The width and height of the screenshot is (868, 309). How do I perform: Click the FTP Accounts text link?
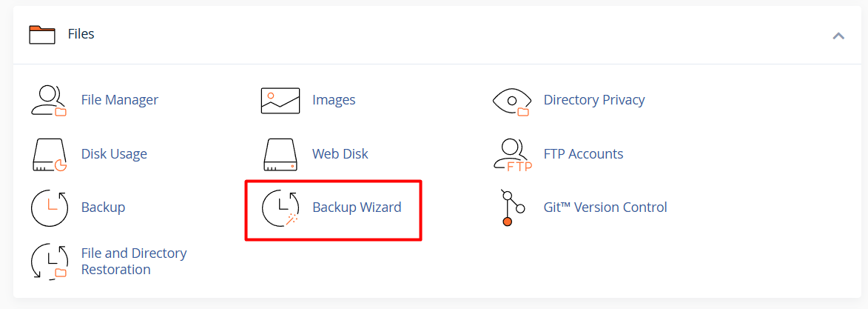583,153
